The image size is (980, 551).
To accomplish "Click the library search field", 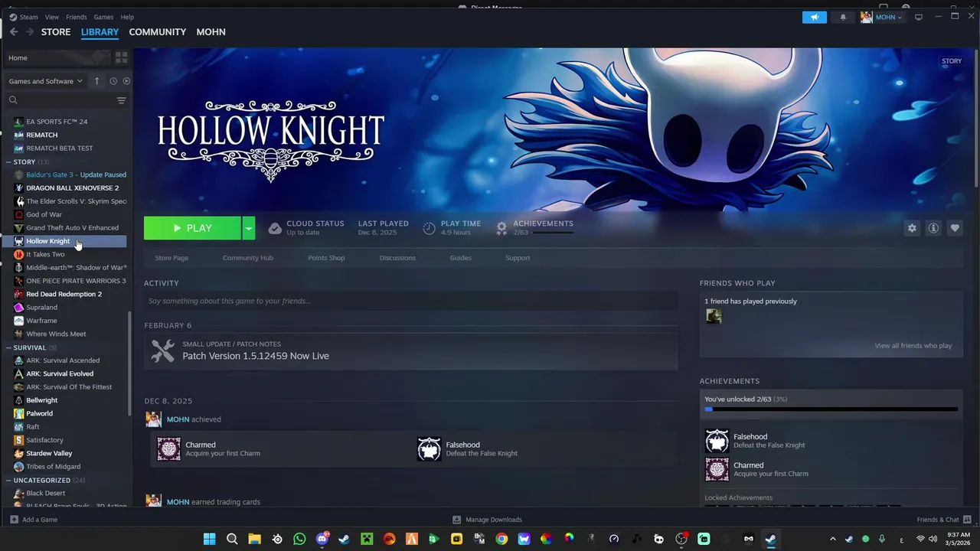I will coord(66,100).
